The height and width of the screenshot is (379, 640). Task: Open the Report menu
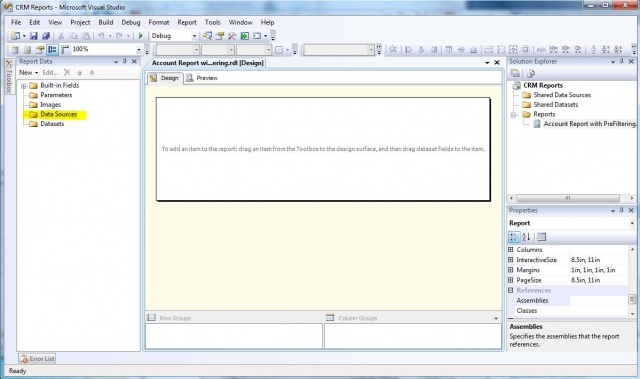187,22
